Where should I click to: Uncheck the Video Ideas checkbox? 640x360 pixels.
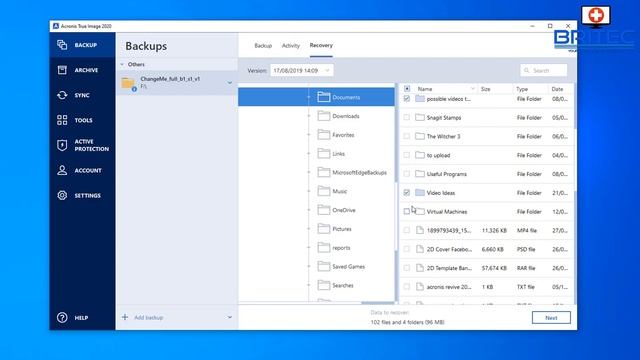point(407,193)
